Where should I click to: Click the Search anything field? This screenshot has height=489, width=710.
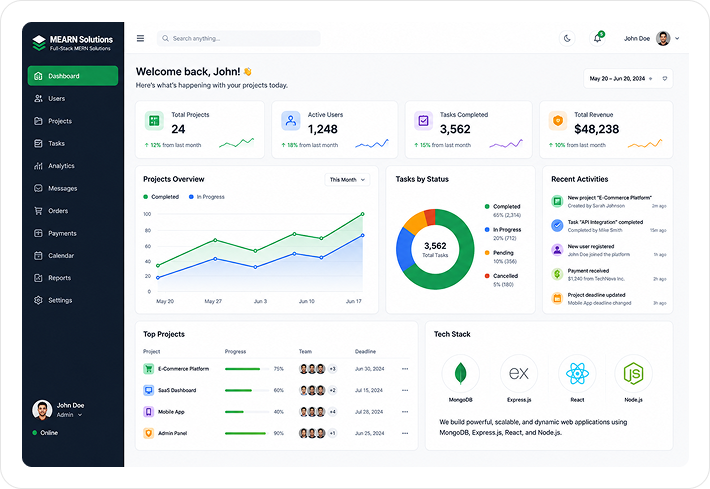(239, 38)
